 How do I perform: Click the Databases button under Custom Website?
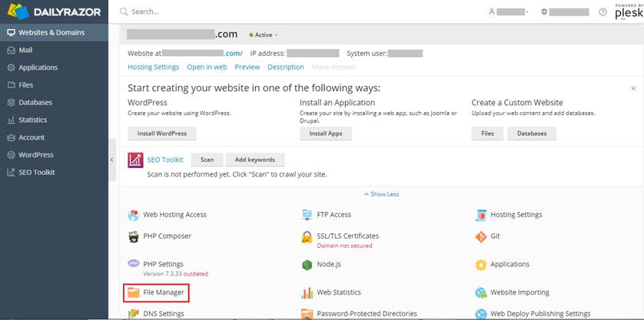(x=532, y=134)
